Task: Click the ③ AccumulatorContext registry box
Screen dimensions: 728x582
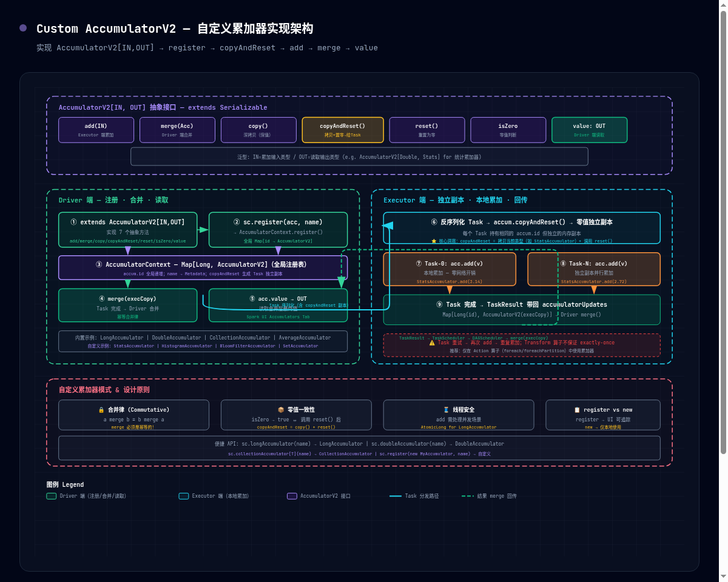Action: pos(203,267)
